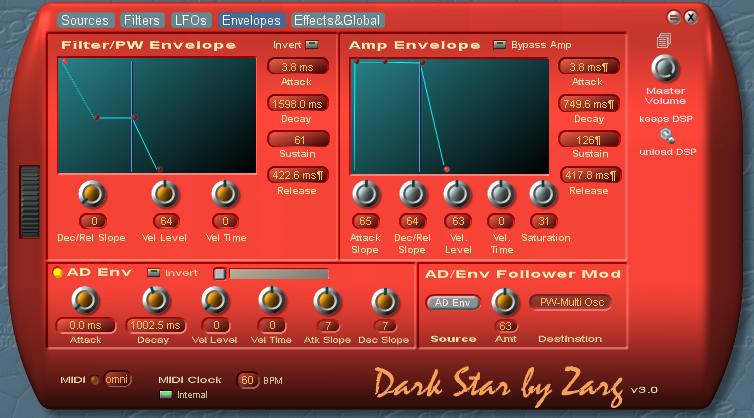Switch to the Sources tab
This screenshot has height=418, width=754.
[85, 20]
